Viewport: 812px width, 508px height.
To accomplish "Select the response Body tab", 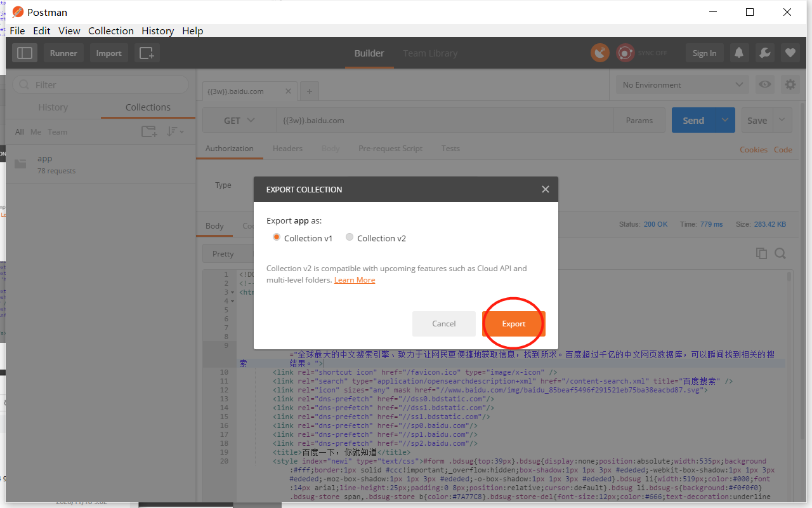I will click(214, 225).
